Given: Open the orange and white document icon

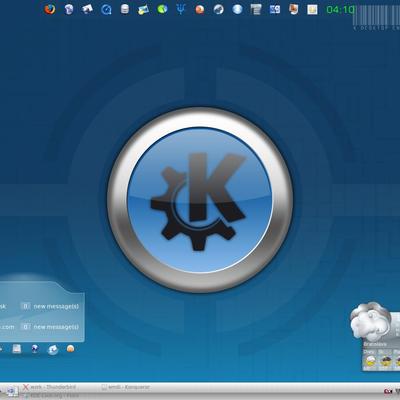Looking at the screenshot, I should [294, 9].
